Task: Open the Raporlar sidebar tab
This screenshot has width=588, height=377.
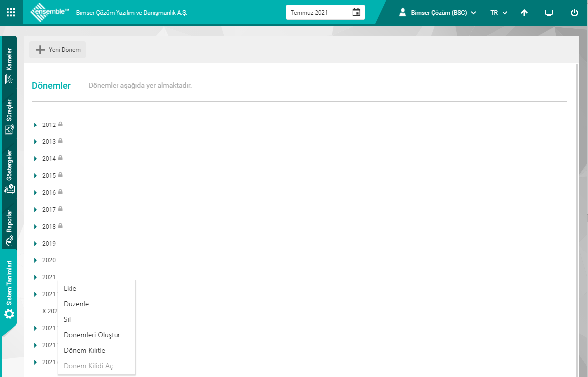Action: (x=9, y=227)
